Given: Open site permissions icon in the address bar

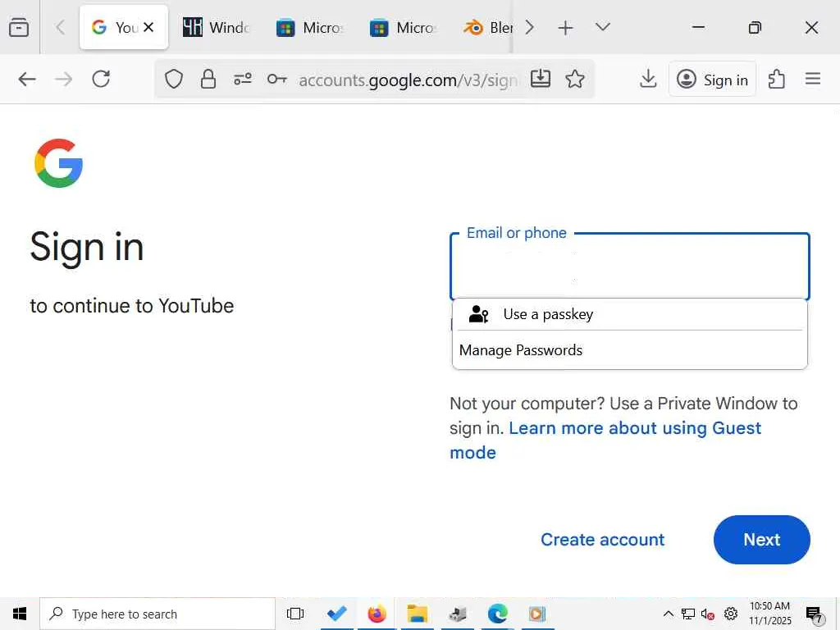Looking at the screenshot, I should pos(243,80).
